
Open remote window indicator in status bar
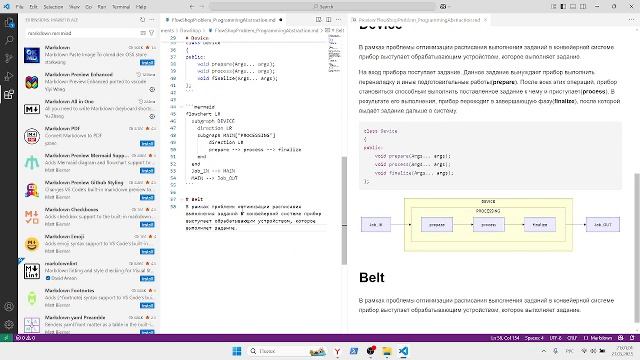coord(6,338)
